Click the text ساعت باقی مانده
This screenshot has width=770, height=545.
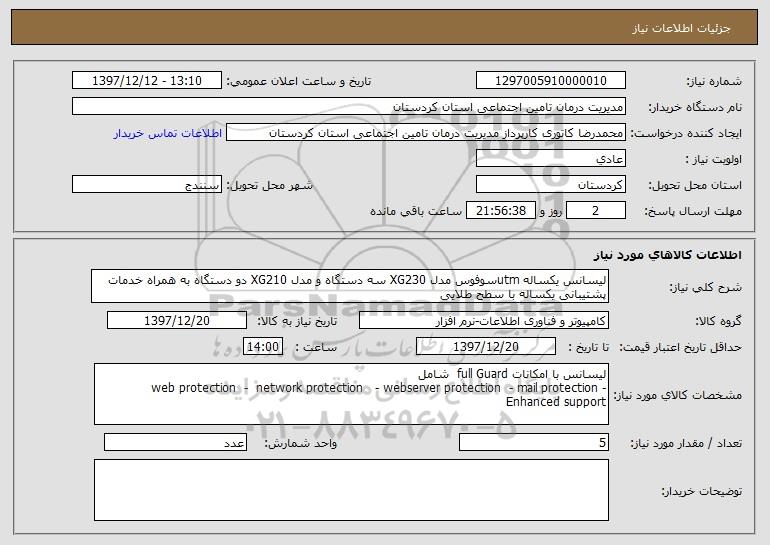pos(416,211)
